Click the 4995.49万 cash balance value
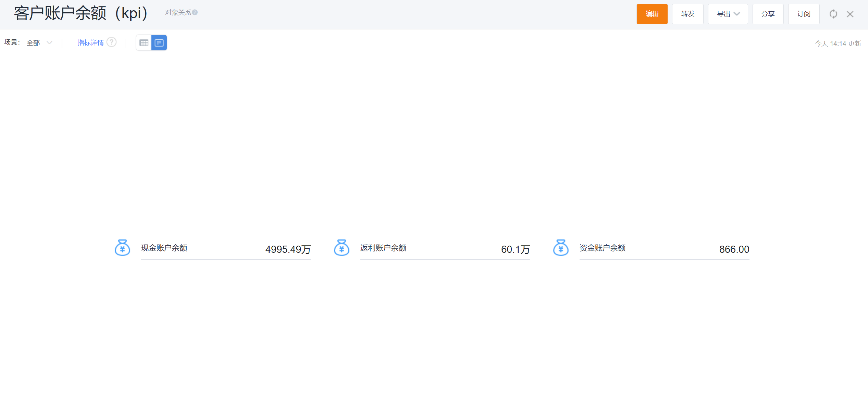 [x=288, y=249]
